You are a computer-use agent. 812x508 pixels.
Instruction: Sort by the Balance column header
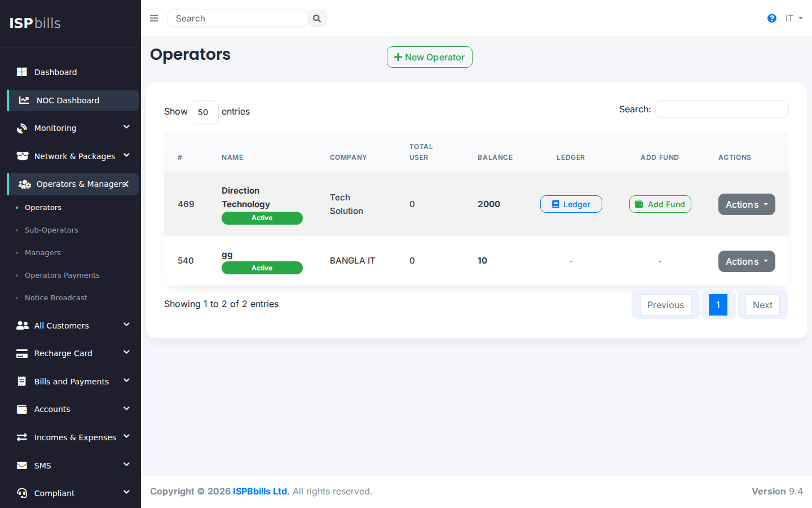[495, 157]
